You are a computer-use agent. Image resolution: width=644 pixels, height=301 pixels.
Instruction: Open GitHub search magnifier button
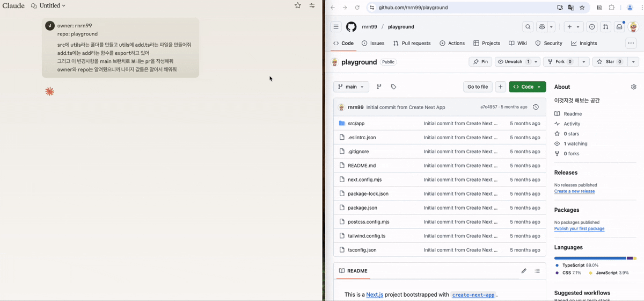[528, 27]
